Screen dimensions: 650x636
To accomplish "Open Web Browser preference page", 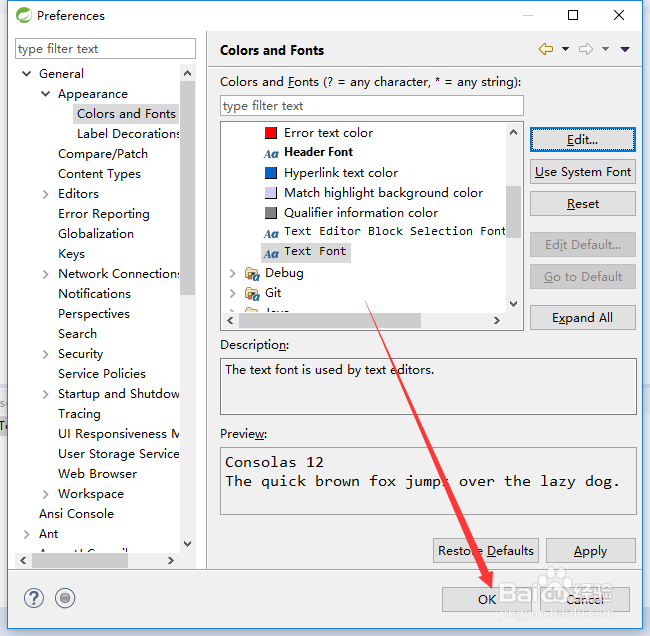I will tap(97, 473).
